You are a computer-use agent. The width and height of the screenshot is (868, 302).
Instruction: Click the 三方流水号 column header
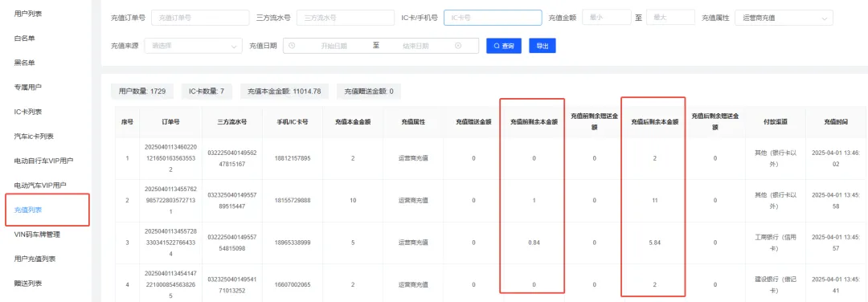tap(231, 122)
